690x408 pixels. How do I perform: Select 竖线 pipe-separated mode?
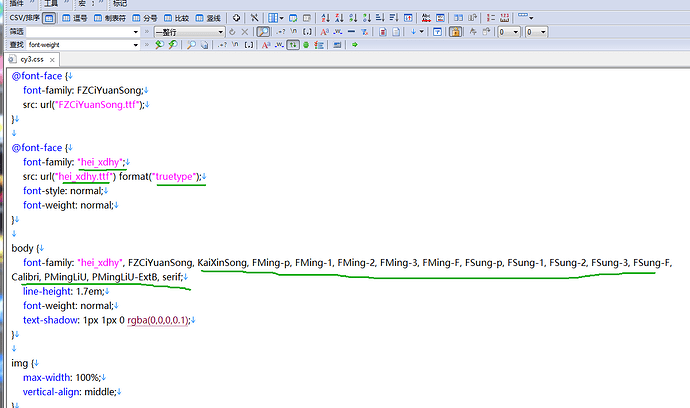tap(208, 18)
